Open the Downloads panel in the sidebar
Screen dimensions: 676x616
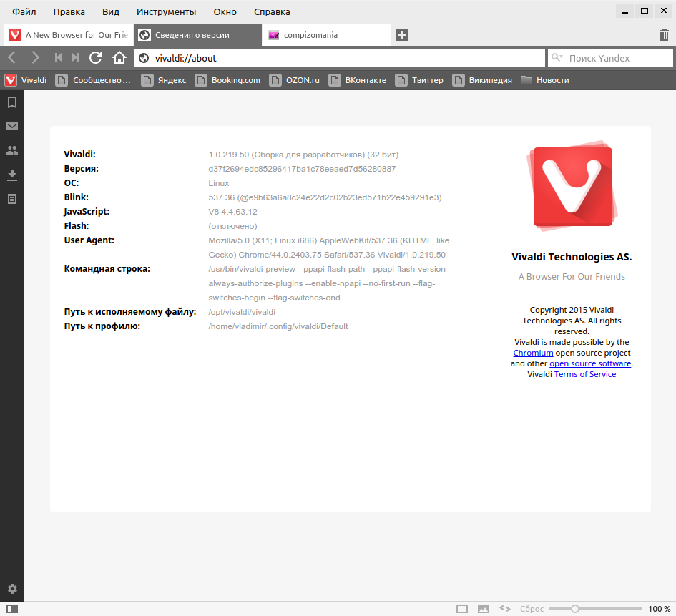pos(12,175)
